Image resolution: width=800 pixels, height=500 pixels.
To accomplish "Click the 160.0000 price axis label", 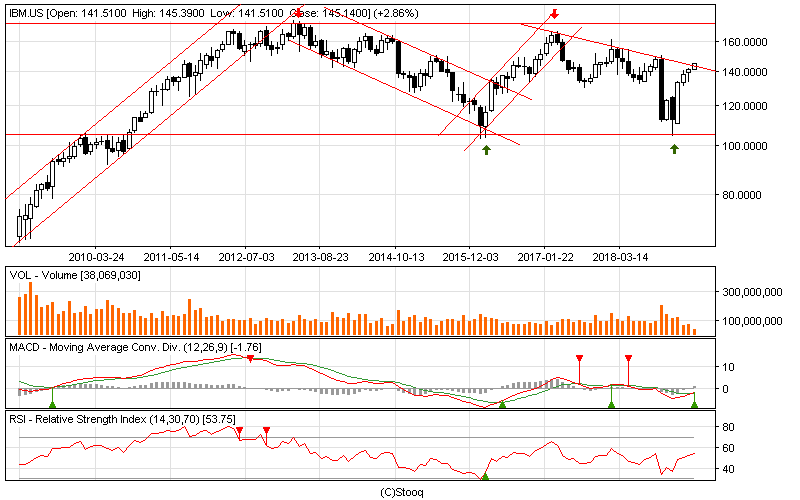I will [x=744, y=42].
